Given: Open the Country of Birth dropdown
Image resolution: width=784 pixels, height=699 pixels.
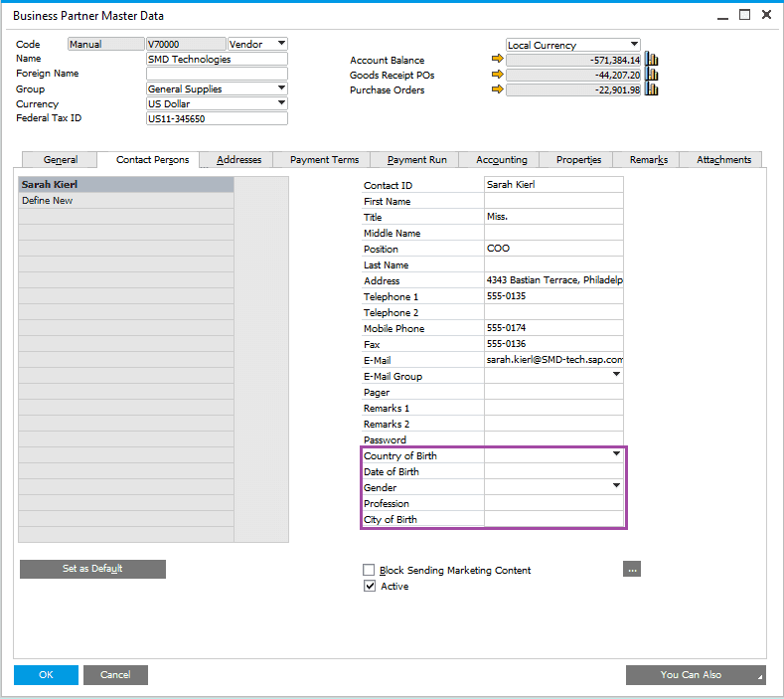Looking at the screenshot, I should (616, 454).
